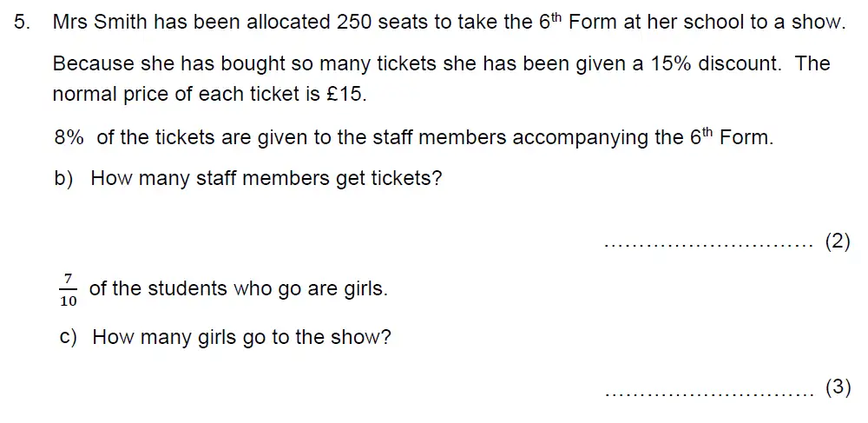
Task: Click the name Mrs Smith
Action: [100, 23]
